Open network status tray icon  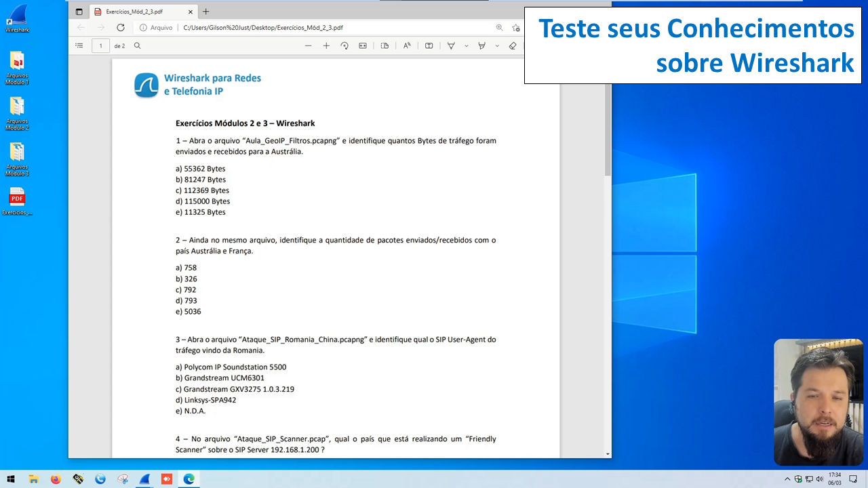point(809,479)
